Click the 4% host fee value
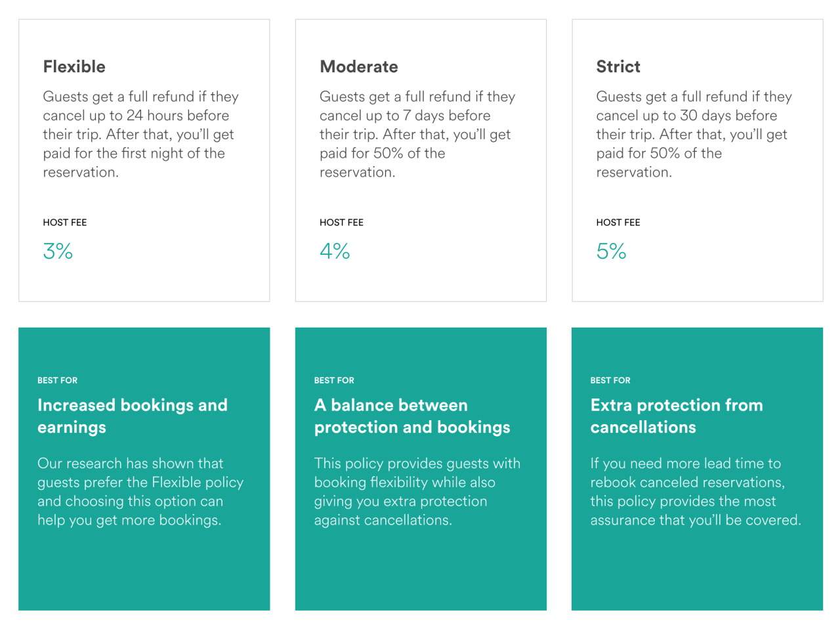 tap(335, 251)
